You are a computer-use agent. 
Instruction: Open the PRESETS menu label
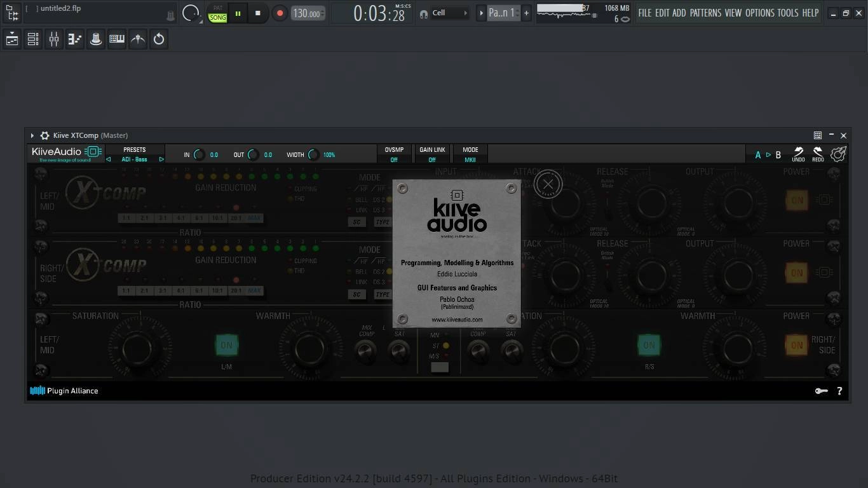[135, 150]
